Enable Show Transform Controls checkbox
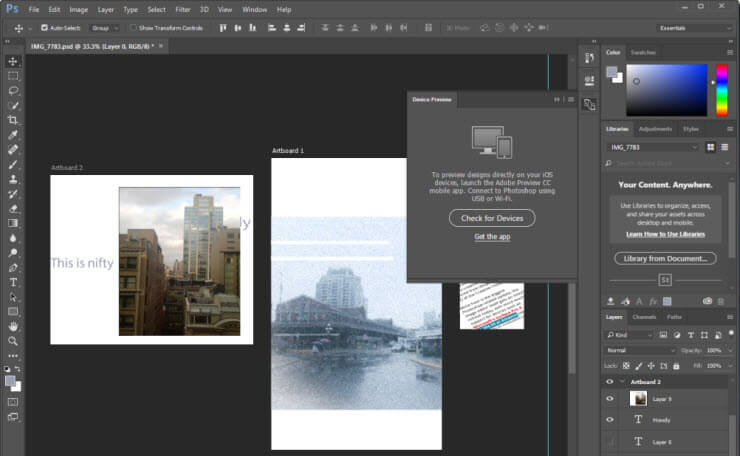740x456 pixels. coord(133,28)
